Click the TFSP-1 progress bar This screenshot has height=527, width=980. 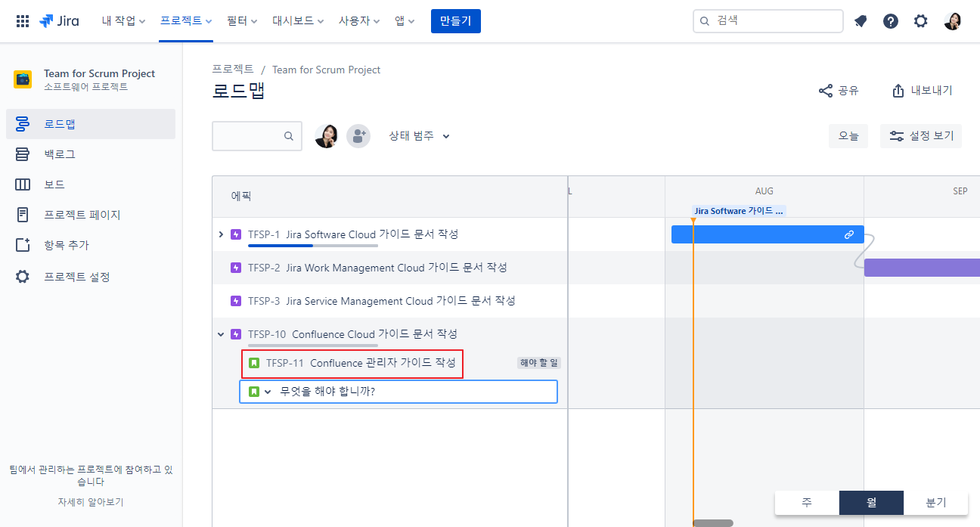313,246
